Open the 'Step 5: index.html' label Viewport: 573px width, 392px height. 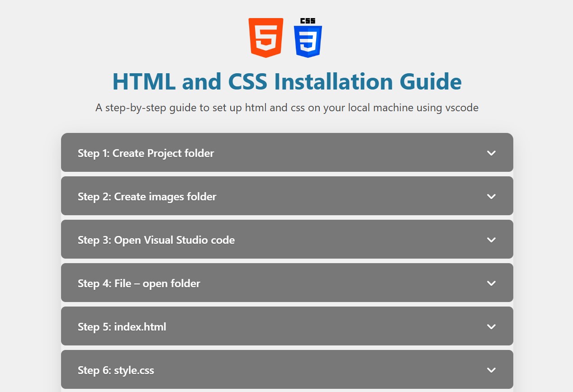click(122, 327)
